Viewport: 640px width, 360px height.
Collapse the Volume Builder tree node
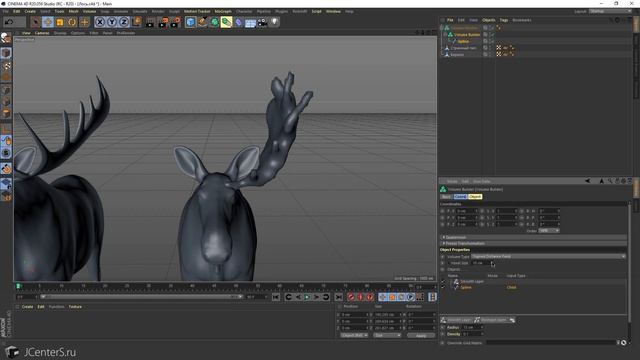[445, 35]
